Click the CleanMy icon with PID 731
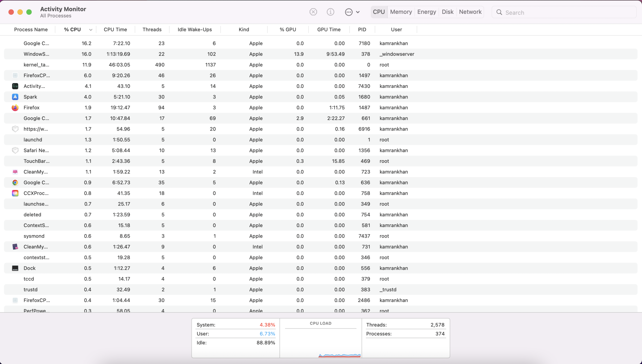 [15, 247]
